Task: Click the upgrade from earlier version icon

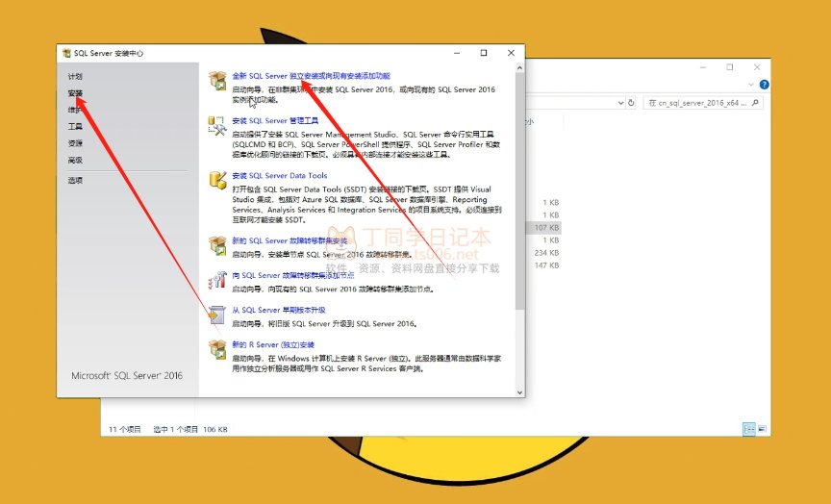Action: click(216, 315)
